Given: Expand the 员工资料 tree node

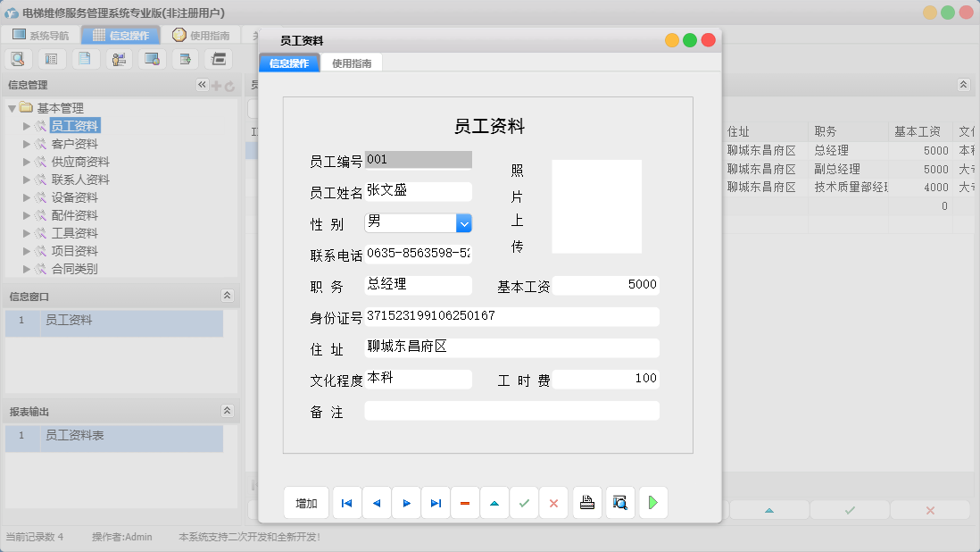Looking at the screenshot, I should [27, 125].
